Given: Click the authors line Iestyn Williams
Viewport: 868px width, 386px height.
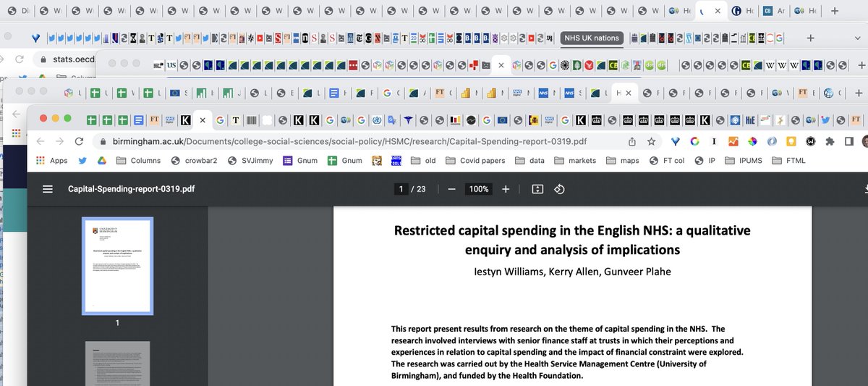Looking at the screenshot, I should (571, 272).
